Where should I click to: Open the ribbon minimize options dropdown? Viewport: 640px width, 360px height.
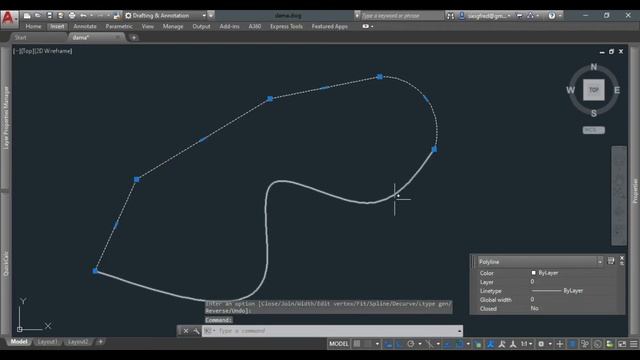(372, 27)
